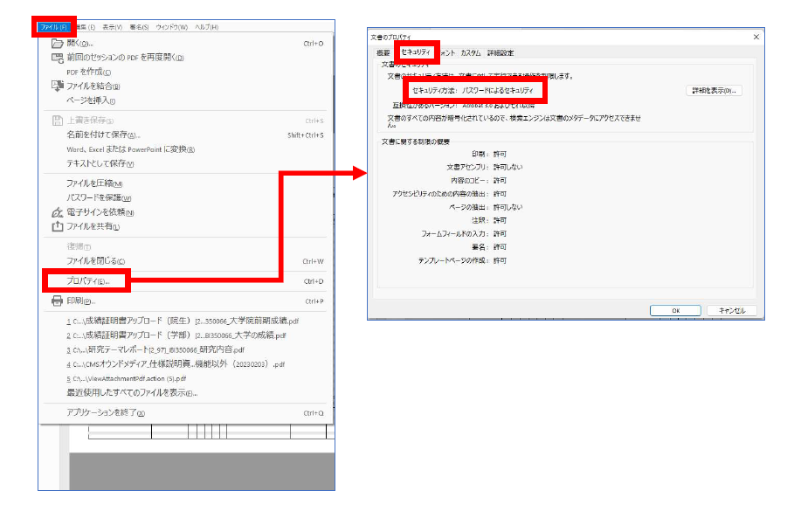The image size is (794, 532).
Task: Click the 前回のセッションのPDFを再度開く icon
Action: tap(57, 58)
